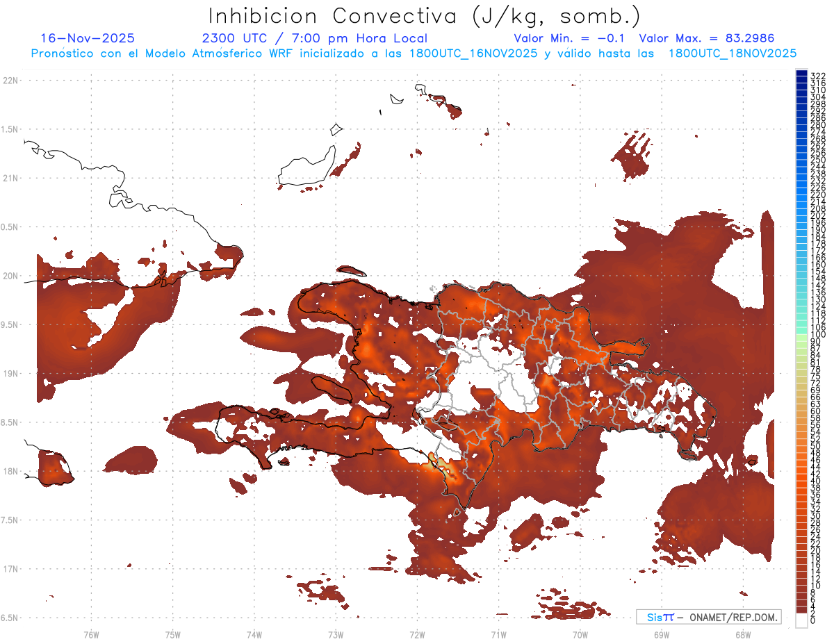Click the '2300 UTC / 7:00 pm Hora Local' time
Image resolution: width=834 pixels, height=644 pixels.
click(x=314, y=38)
